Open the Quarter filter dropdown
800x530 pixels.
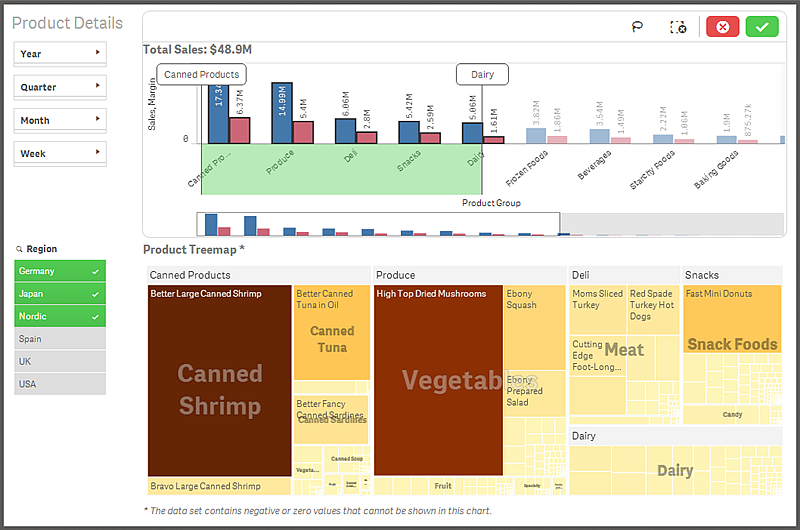[x=60, y=87]
